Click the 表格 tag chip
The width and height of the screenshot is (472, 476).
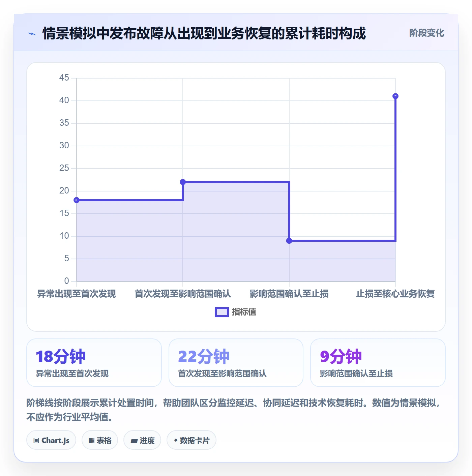(x=100, y=440)
